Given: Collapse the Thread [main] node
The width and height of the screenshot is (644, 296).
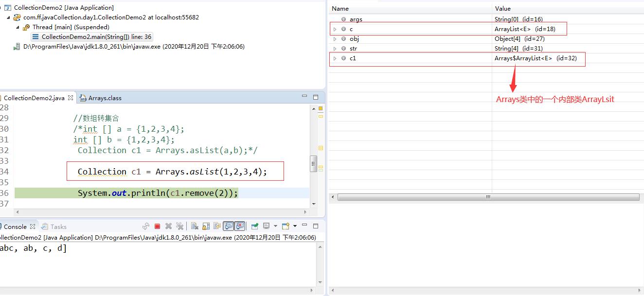Looking at the screenshot, I should coord(18,27).
